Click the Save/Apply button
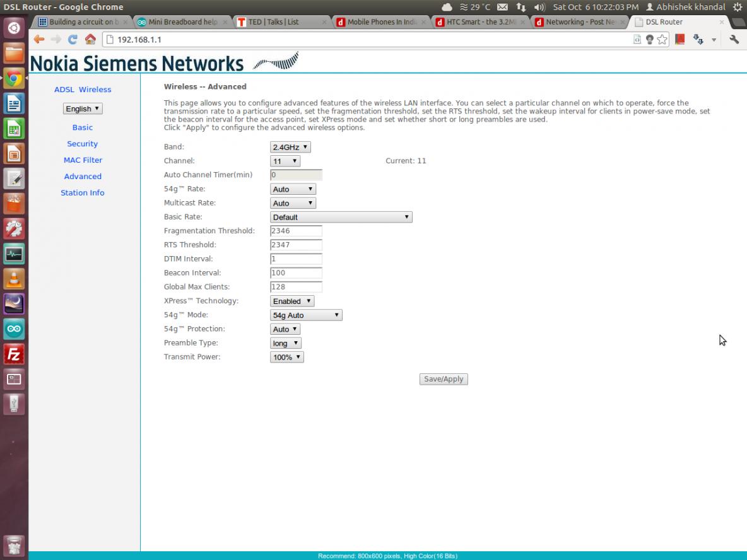 (x=444, y=379)
